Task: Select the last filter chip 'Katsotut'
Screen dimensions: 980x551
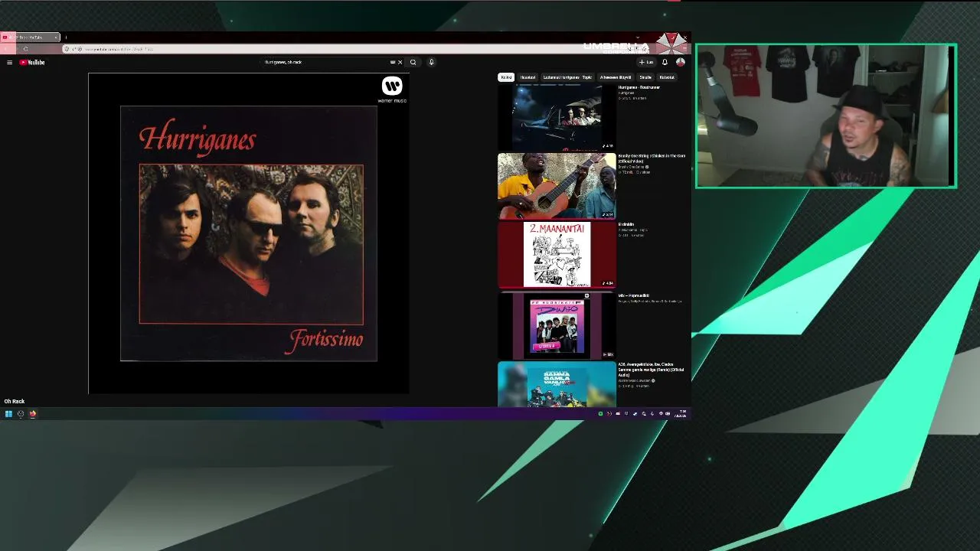Action: point(667,77)
